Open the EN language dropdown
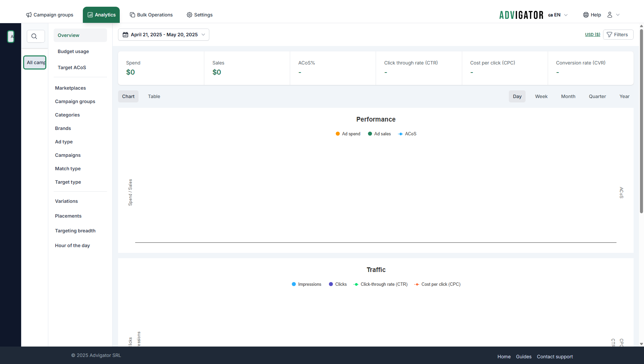The height and width of the screenshot is (364, 644). point(558,15)
